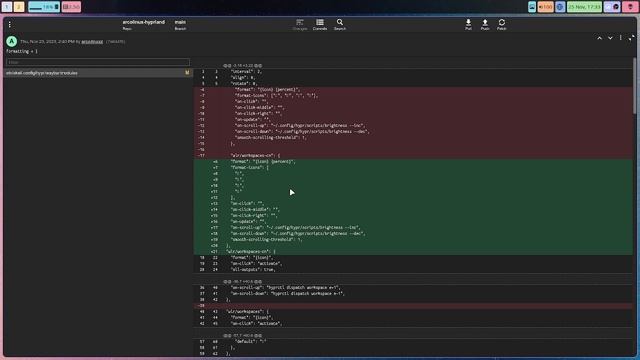Click the first diff hunk header
This screenshot has width=640, height=360.
click(242, 65)
